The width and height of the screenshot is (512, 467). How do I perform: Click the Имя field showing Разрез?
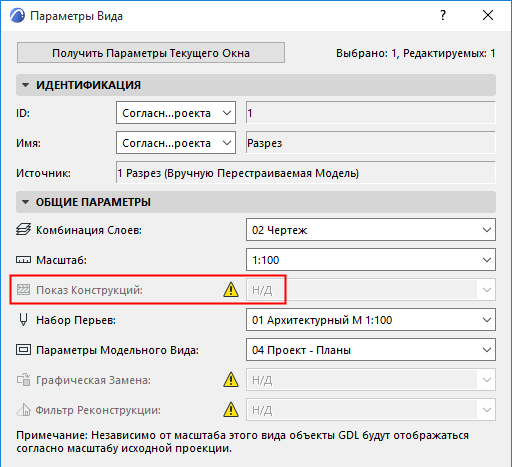click(x=371, y=143)
